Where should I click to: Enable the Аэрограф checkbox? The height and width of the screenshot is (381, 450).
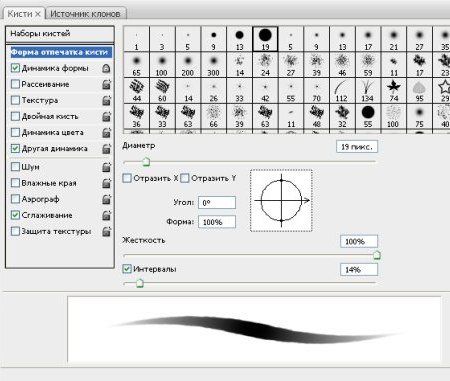point(15,199)
